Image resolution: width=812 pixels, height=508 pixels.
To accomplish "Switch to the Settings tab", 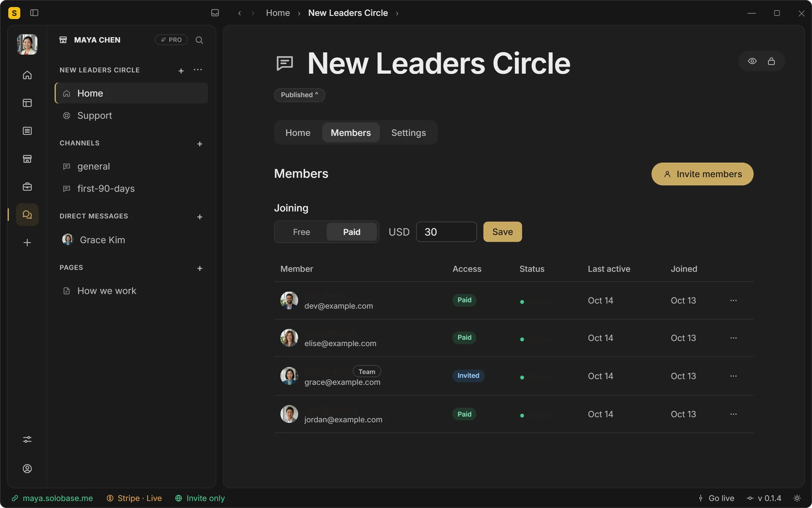I will (x=408, y=133).
